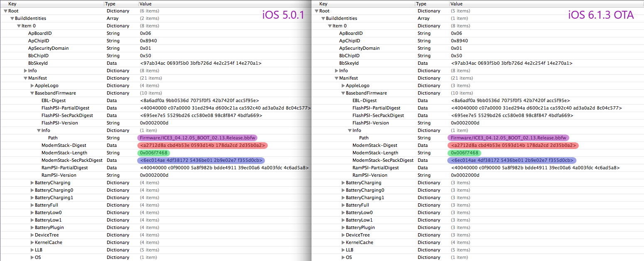Viewport: 644px width, 261px height.
Task: Select ApSecurityDomain row in iOS 6.1.3 pane
Action: tap(478, 48)
